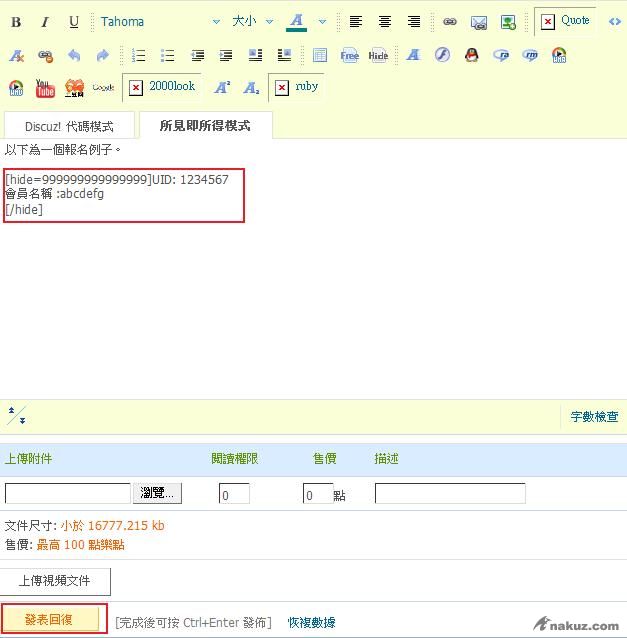Center align the text
The height and width of the screenshot is (638, 627).
coord(385,22)
